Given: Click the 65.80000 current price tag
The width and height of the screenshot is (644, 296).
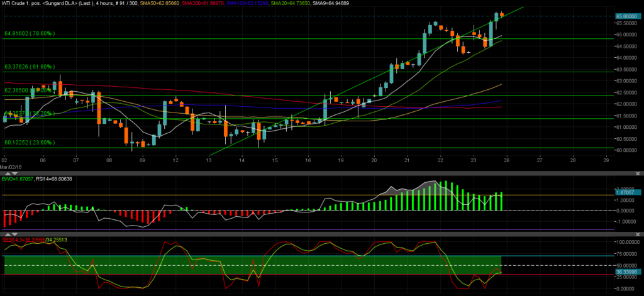Looking at the screenshot, I should (627, 16).
